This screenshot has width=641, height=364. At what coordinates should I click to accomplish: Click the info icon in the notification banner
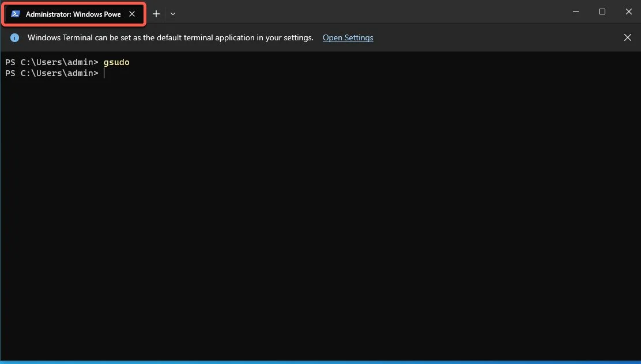14,37
